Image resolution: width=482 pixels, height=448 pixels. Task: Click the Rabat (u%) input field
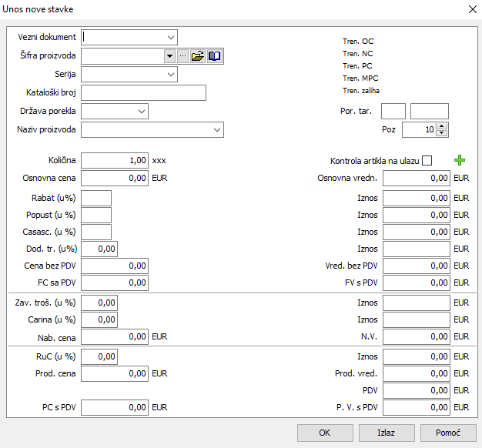point(96,198)
